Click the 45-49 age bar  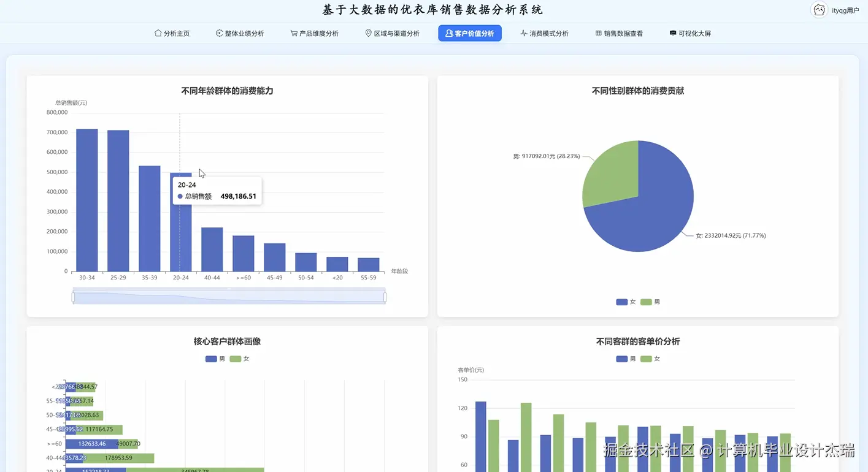(x=275, y=257)
